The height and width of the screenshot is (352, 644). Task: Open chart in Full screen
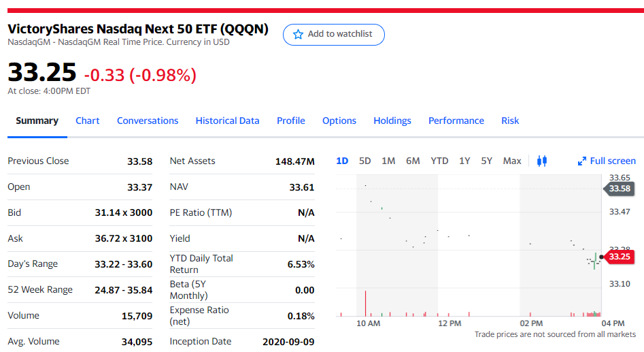[x=607, y=161]
